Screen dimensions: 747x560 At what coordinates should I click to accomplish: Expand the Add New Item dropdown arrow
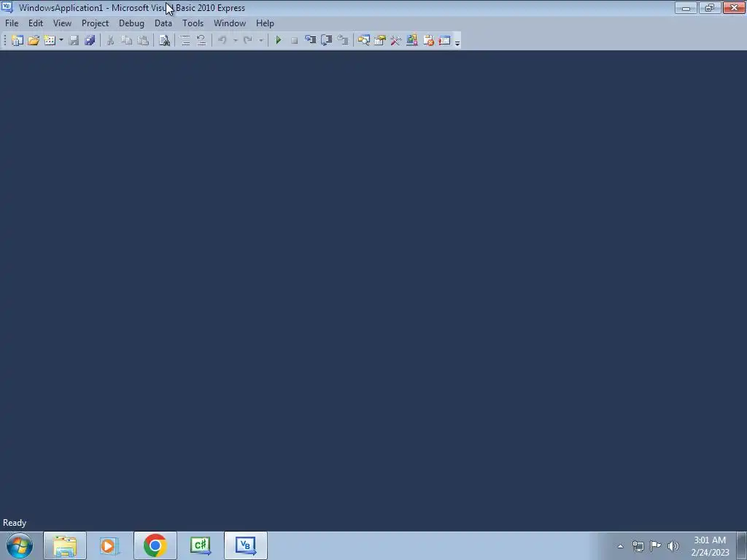click(x=61, y=41)
